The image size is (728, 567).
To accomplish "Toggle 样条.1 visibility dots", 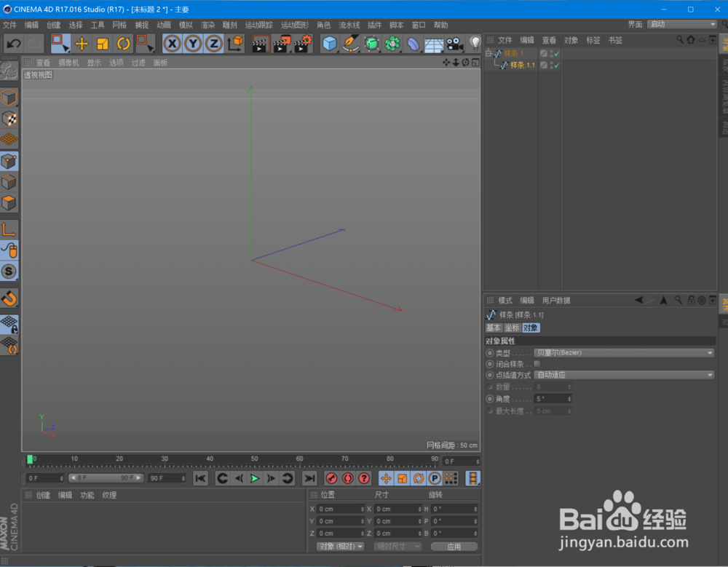I will pyautogui.click(x=552, y=53).
